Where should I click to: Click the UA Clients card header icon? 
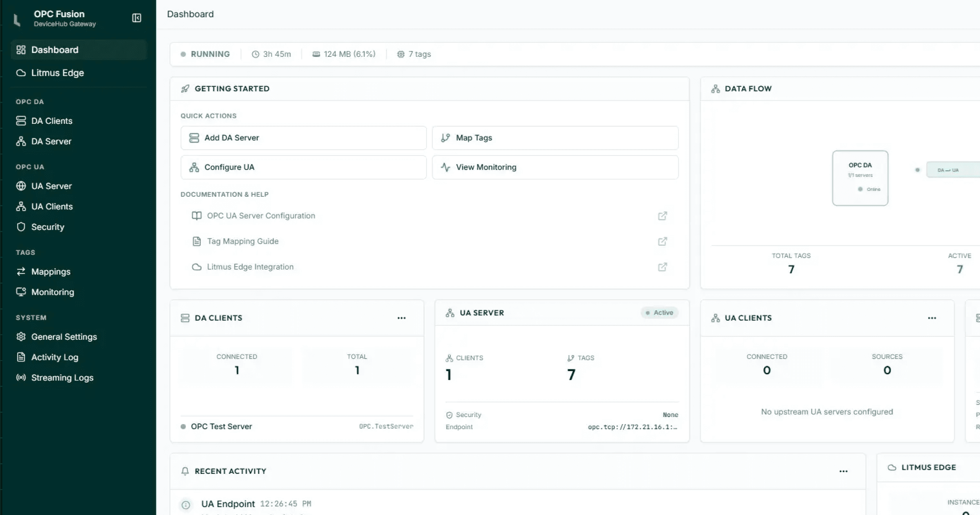coord(716,318)
